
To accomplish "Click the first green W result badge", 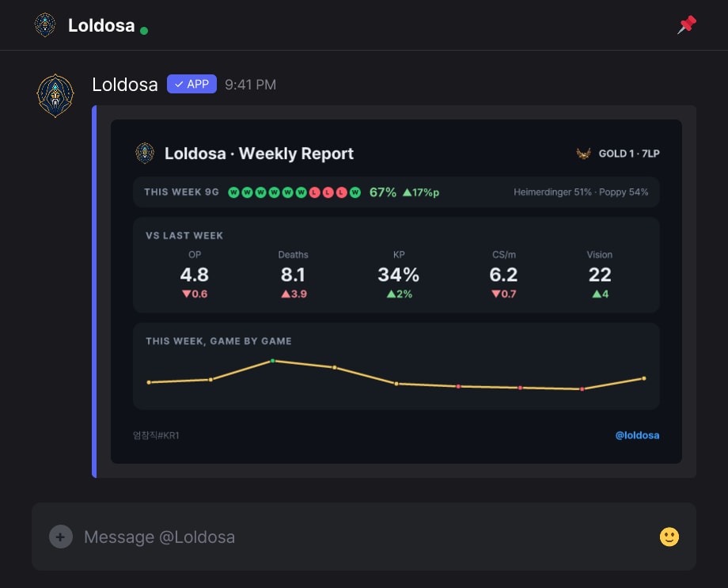I will [234, 192].
